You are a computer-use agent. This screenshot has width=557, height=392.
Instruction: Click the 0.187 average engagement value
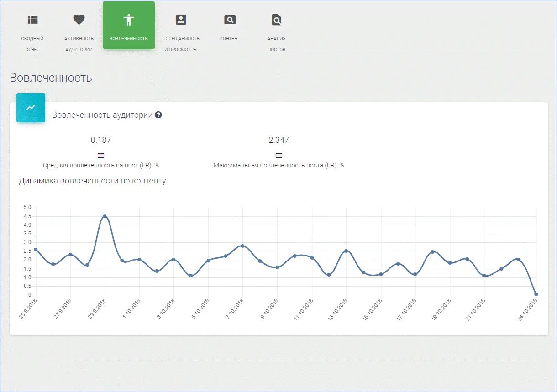tap(101, 140)
